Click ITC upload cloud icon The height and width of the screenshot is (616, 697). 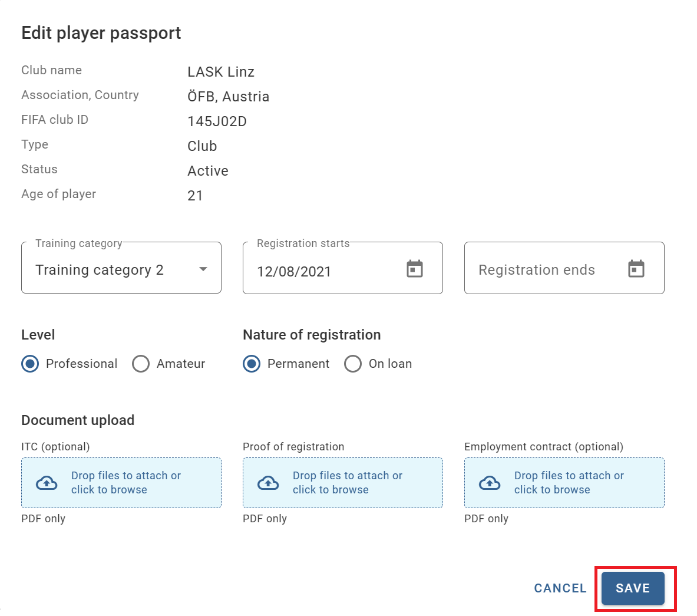pyautogui.click(x=47, y=483)
